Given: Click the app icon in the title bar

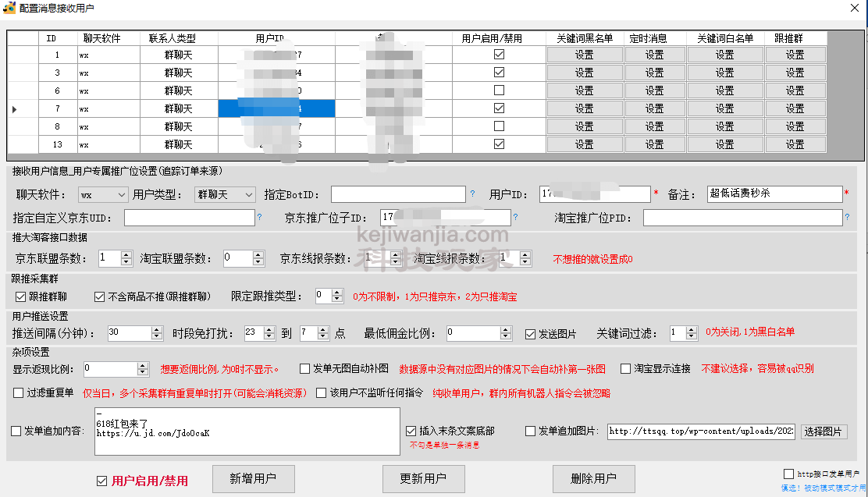Looking at the screenshot, I should coord(9,8).
